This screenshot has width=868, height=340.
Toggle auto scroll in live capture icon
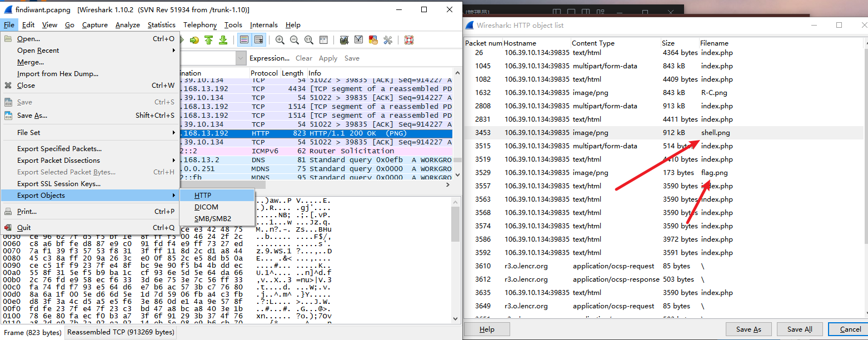coord(259,40)
